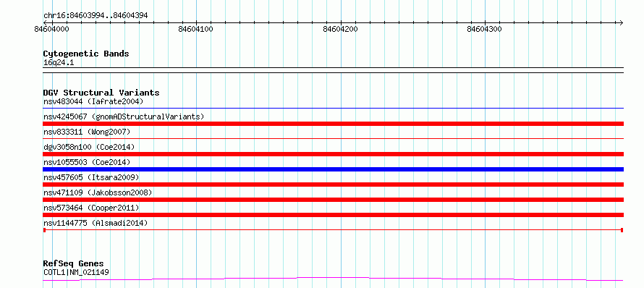Click the magenta COTL1 gene line

(x=333, y=279)
